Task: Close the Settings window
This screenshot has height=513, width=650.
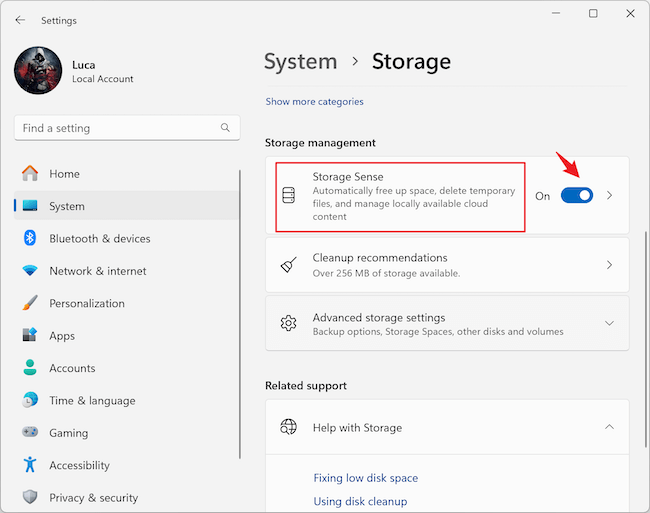Action: [630, 13]
